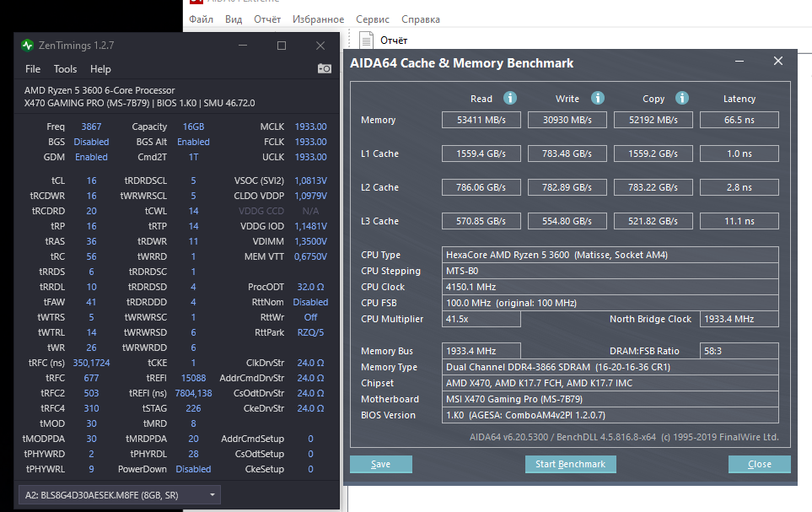The image size is (812, 512).
Task: Click BGS Disabled value
Action: 91,142
